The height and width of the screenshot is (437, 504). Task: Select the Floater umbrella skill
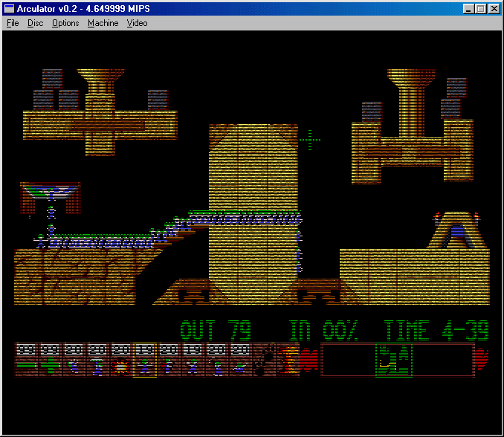click(98, 360)
